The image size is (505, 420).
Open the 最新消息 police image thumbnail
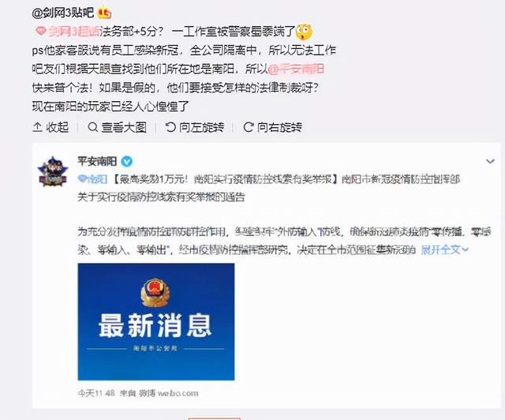pos(156,321)
